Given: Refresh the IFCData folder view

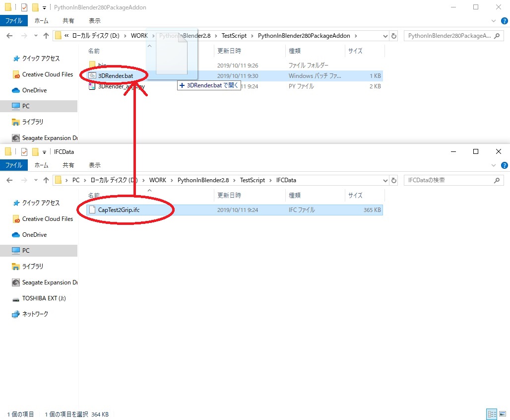Looking at the screenshot, I should 394,180.
